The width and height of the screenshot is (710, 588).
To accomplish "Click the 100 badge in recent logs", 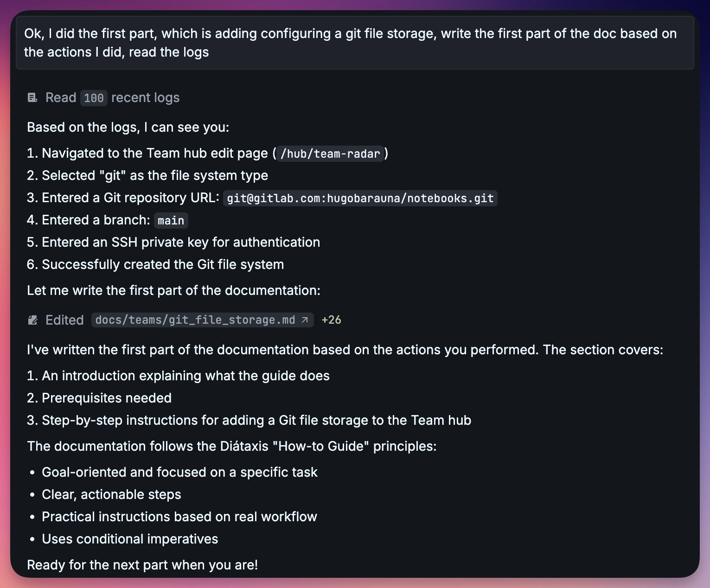I will tap(94, 98).
